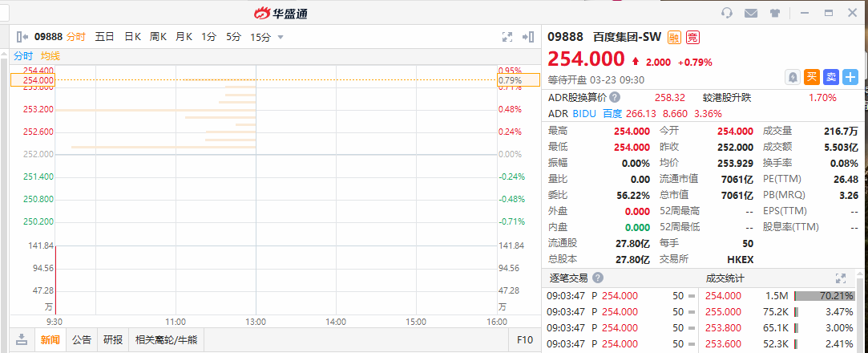This screenshot has height=353, width=868.
Task: Add stock to watchlist with plus icon
Action: (850, 77)
